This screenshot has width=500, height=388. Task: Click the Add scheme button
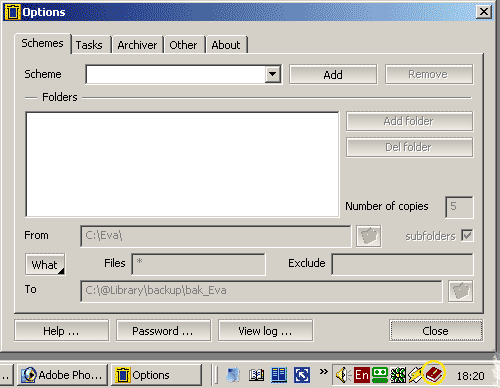tap(333, 74)
